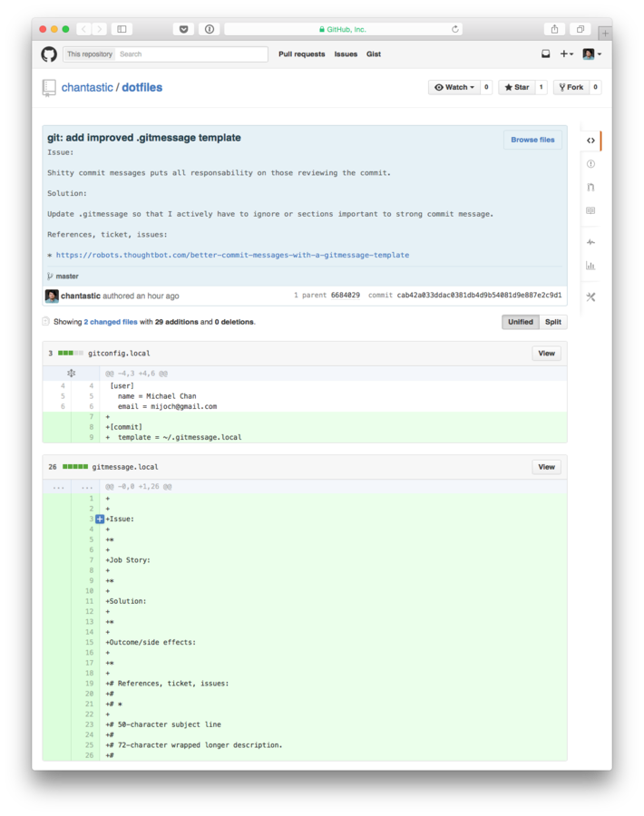Open the chantastic author name link

[x=81, y=296]
